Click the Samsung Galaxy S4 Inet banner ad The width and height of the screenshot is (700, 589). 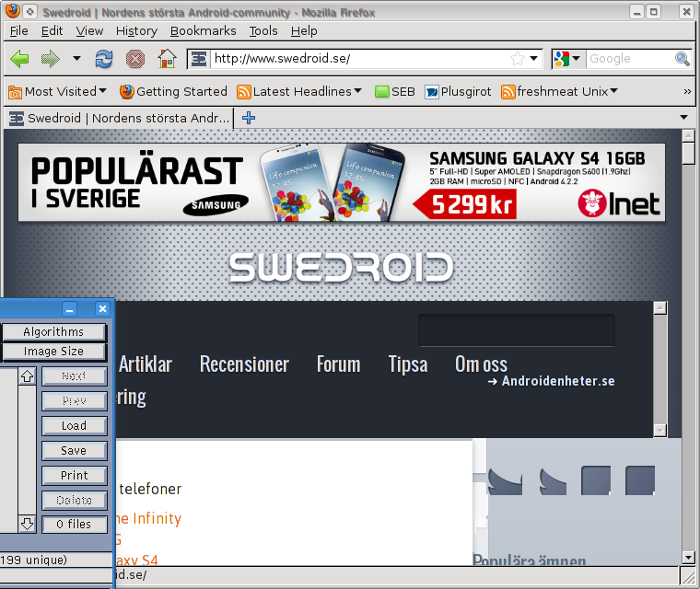pos(342,182)
